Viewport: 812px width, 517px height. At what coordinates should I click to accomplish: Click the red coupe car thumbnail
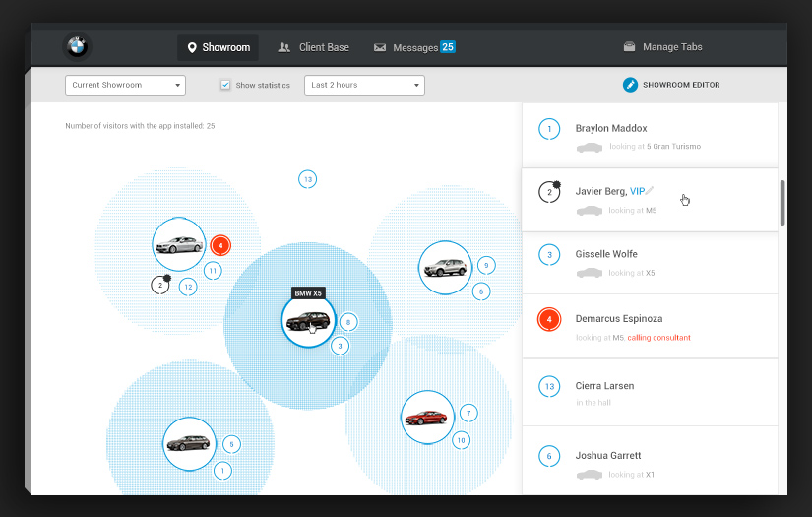pos(427,417)
